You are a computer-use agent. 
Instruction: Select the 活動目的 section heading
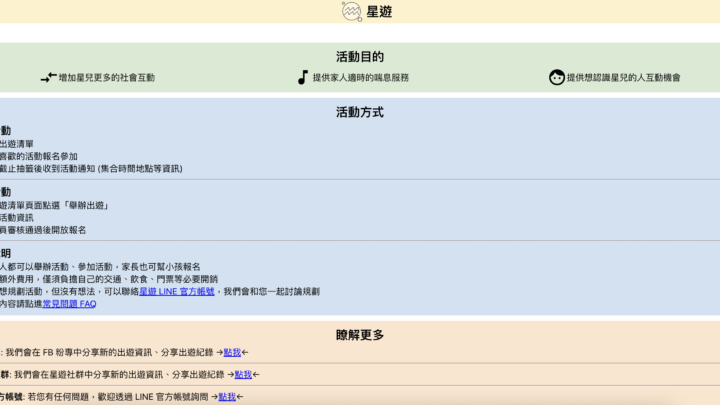(360, 57)
